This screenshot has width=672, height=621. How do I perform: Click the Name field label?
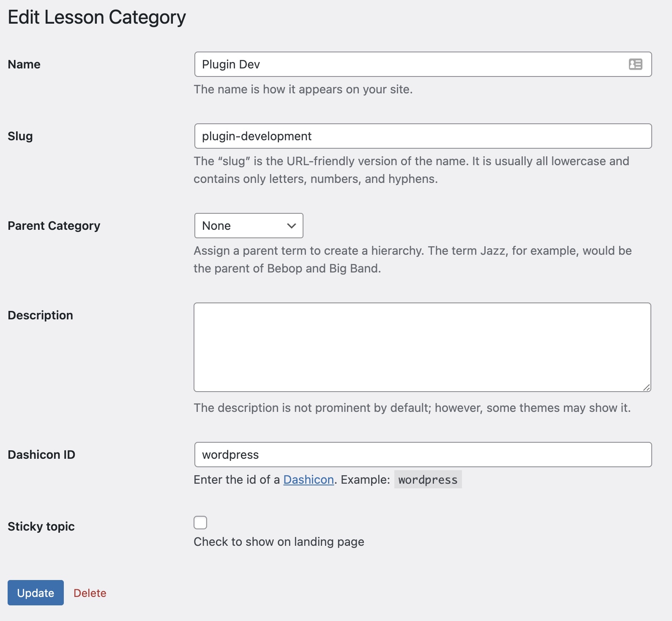pyautogui.click(x=24, y=64)
